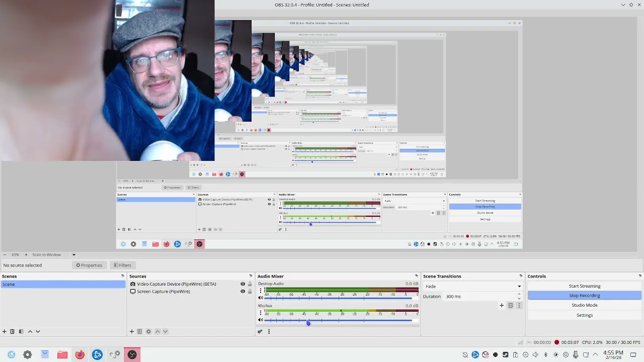
Task: Select the webcam video in the preview
Action: pos(107,80)
